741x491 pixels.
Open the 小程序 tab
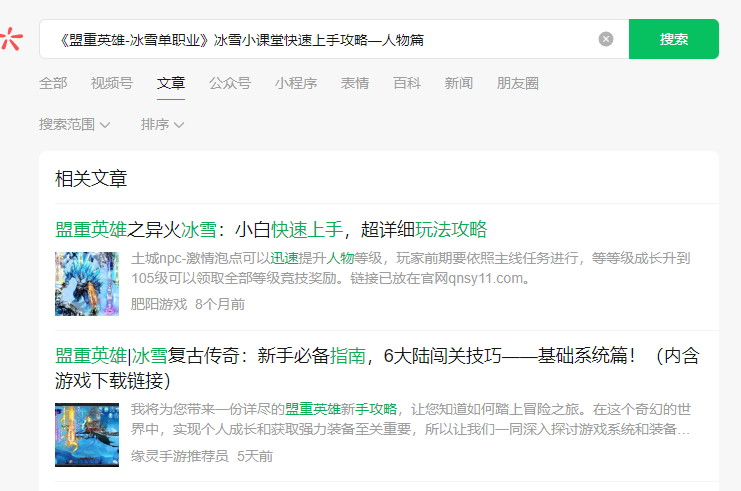pyautogui.click(x=296, y=84)
